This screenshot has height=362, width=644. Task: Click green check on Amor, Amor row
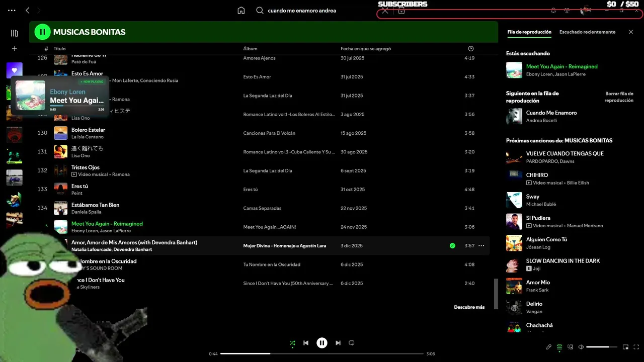click(x=452, y=246)
